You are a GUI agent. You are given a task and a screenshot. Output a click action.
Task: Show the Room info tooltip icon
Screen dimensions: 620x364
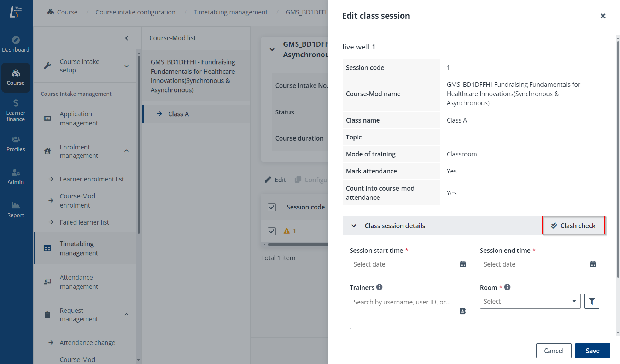point(507,287)
